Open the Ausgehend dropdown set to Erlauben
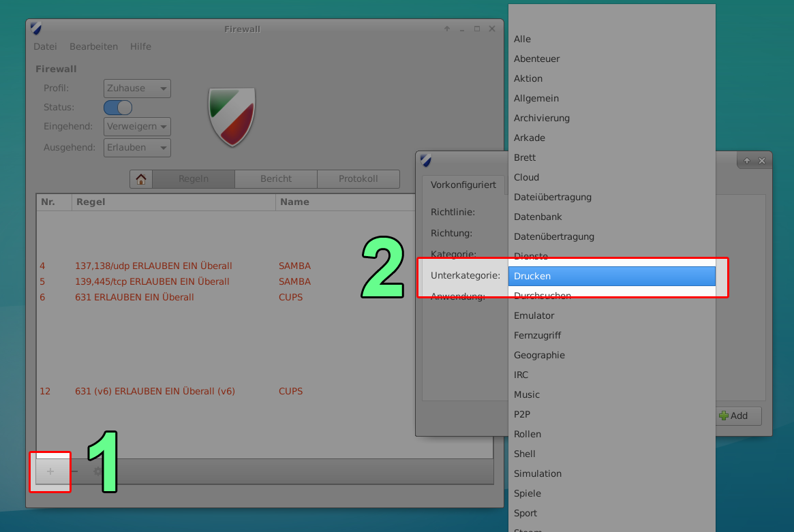Viewport: 794px width, 532px height. tap(136, 147)
